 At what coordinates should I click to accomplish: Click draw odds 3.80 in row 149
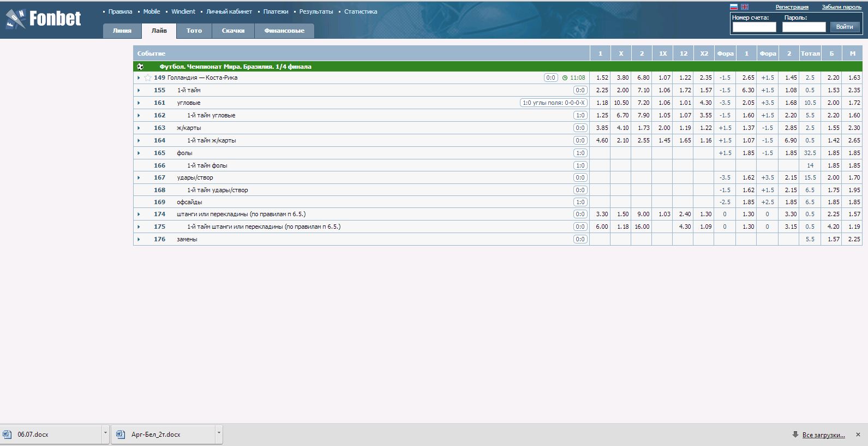coord(622,78)
